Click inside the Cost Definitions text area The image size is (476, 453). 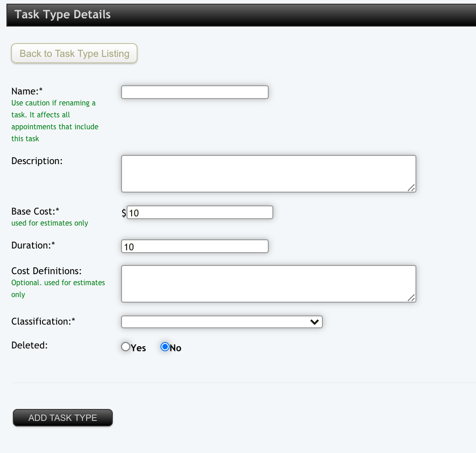(x=268, y=283)
